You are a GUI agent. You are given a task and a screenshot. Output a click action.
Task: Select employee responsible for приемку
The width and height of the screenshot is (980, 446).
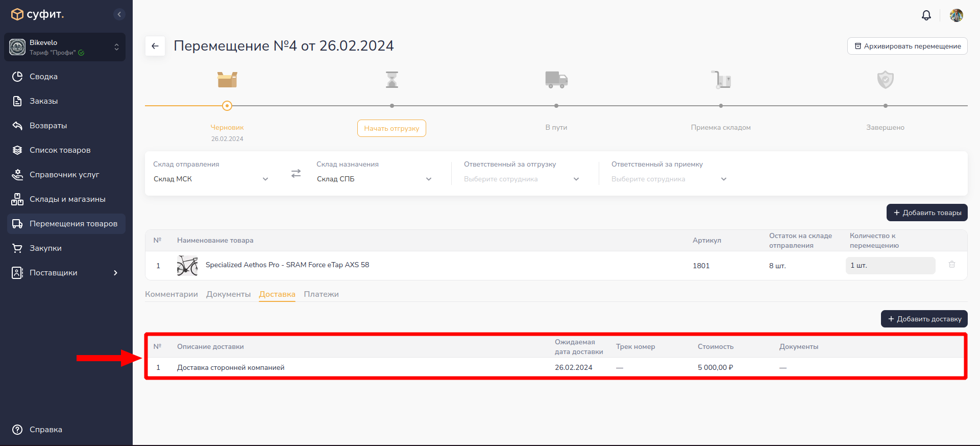click(669, 179)
